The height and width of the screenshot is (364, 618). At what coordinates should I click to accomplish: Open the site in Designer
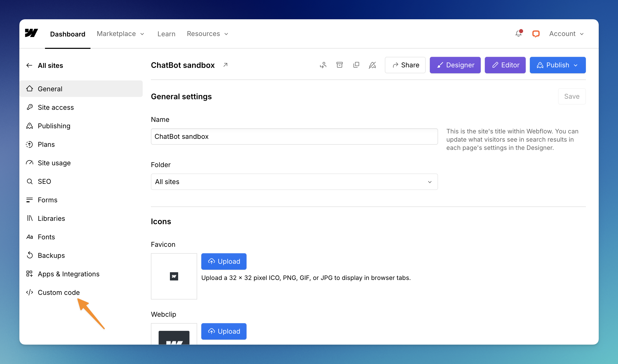[455, 65]
